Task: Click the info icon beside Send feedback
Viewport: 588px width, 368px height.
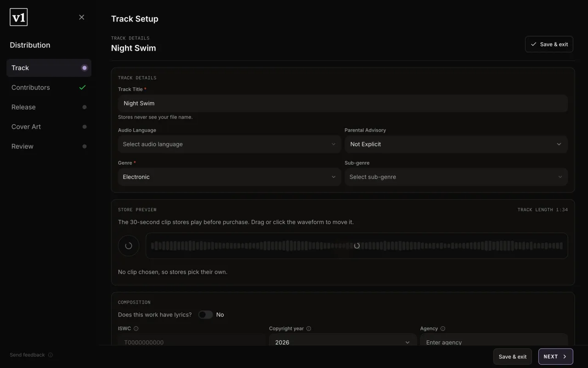Action: click(x=51, y=355)
